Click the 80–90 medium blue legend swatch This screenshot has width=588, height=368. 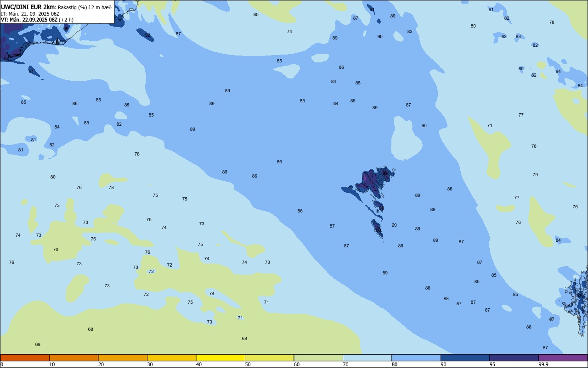pyautogui.click(x=416, y=357)
